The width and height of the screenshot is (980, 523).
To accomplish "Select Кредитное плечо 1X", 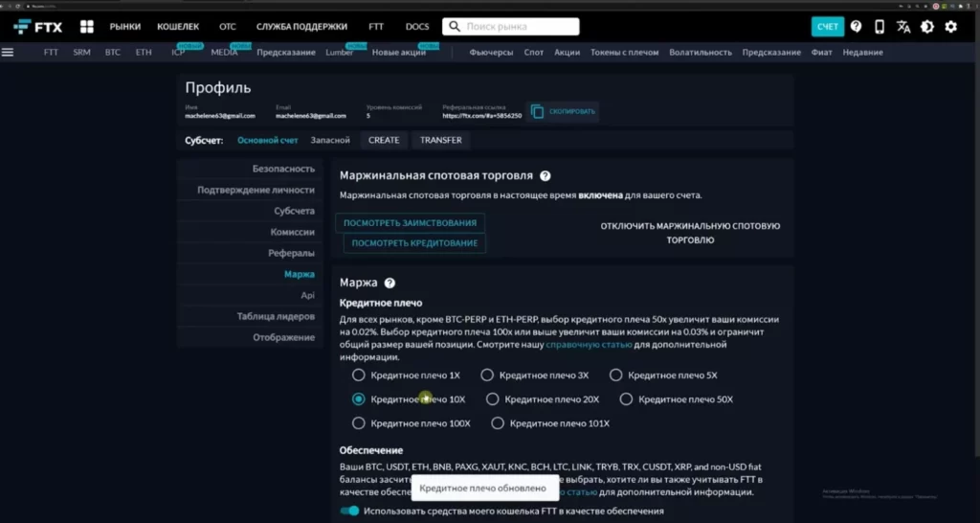I will (x=358, y=375).
